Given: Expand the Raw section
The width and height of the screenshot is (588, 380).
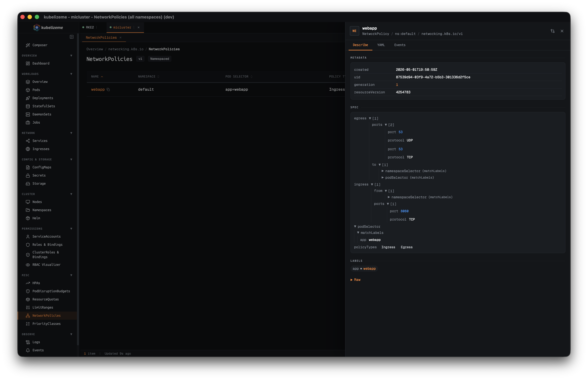Looking at the screenshot, I should pyautogui.click(x=355, y=280).
